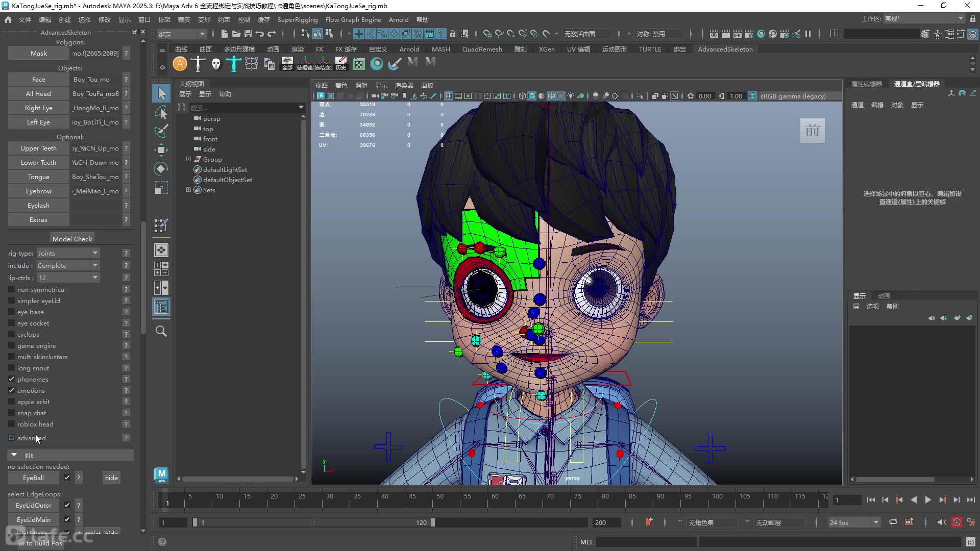Select the arrow Select tool in toolbox
The height and width of the screenshot is (551, 980).
pos(161,93)
